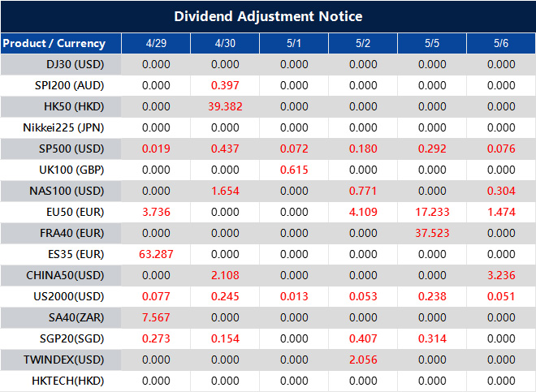This screenshot has height=392, width=536.
Task: Select the ES35 63.287 value
Action: pyautogui.click(x=156, y=254)
